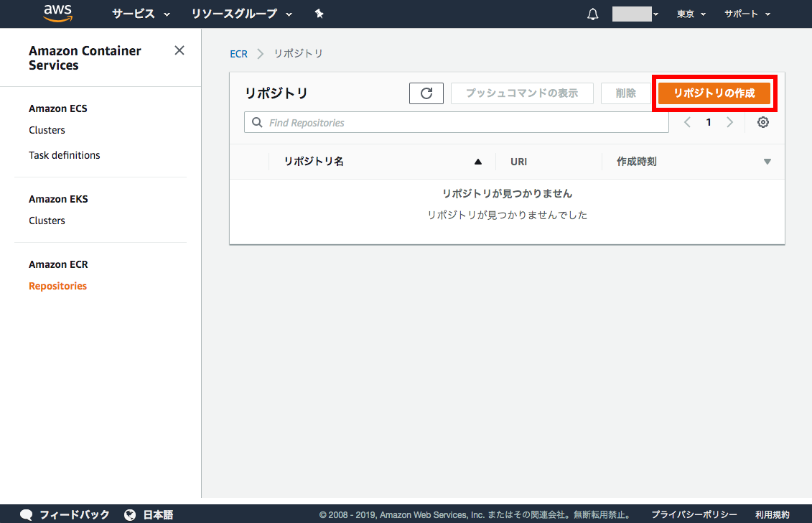Sort by リポジトリ名 column
This screenshot has height=523, width=812.
pyautogui.click(x=314, y=162)
